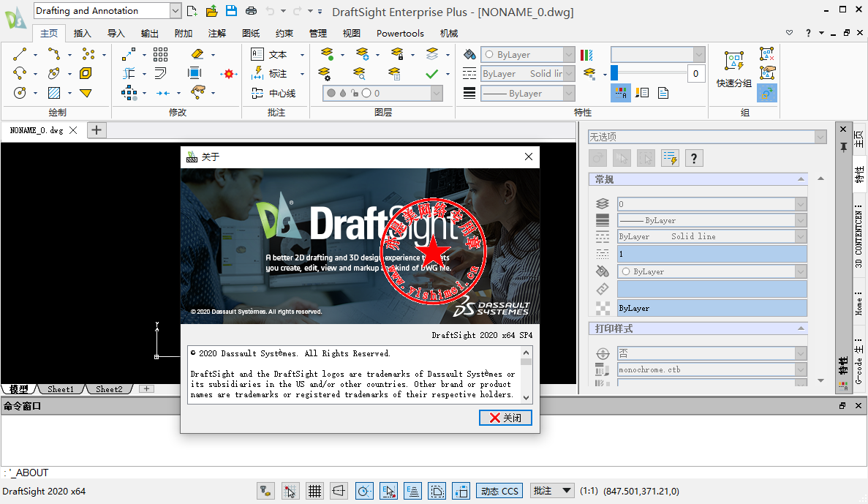Close the NONAME_0.dwg document tab
Screen dimensions: 868x504
click(x=73, y=130)
